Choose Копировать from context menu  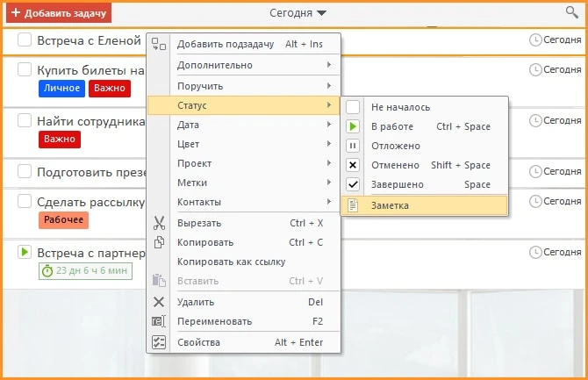(244, 242)
